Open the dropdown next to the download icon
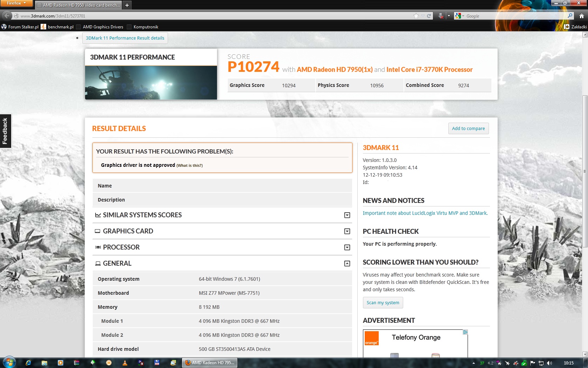 coord(449,16)
